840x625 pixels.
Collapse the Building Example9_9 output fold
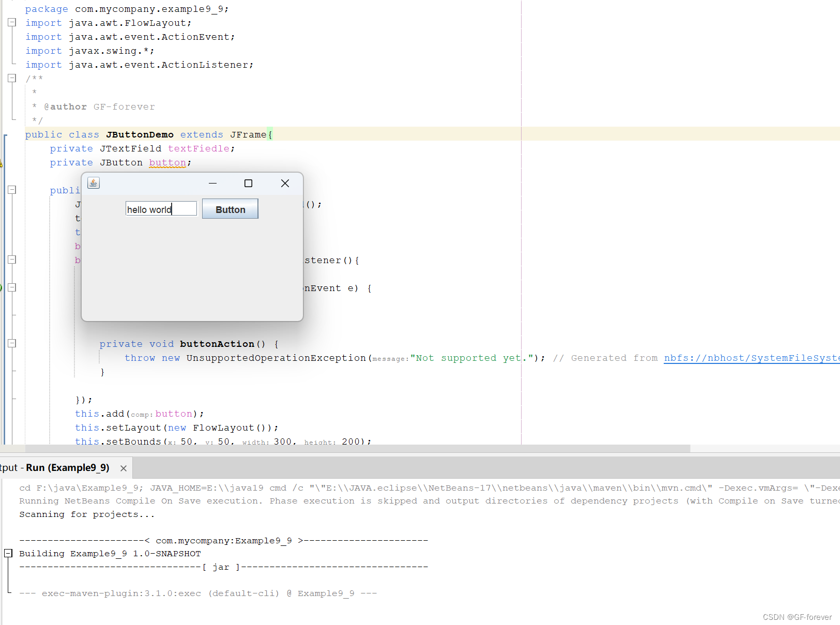[8, 554]
